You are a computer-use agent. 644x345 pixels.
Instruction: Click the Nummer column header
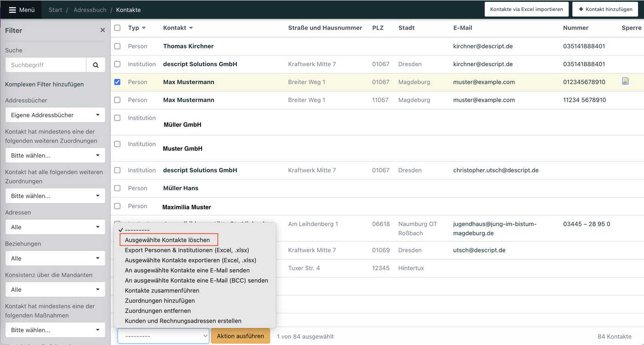(576, 28)
